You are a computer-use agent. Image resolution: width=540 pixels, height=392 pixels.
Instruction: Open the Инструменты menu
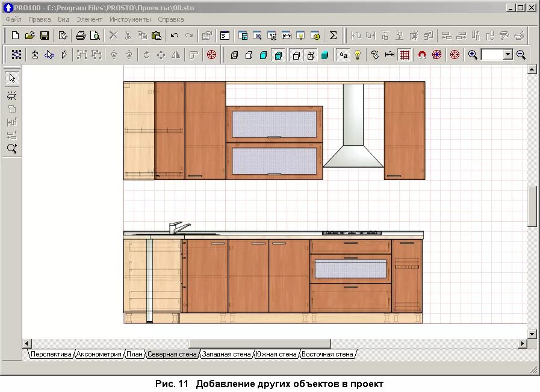130,19
